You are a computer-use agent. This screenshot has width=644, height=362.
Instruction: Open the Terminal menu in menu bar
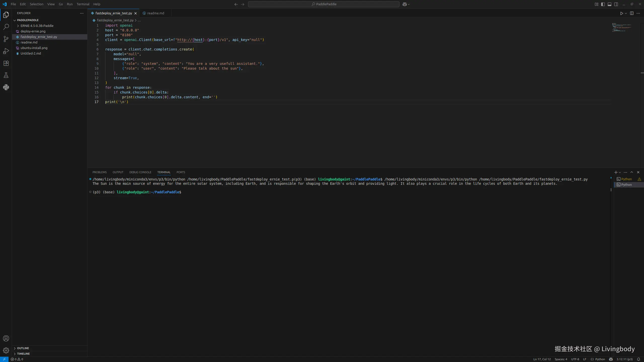coord(83,4)
